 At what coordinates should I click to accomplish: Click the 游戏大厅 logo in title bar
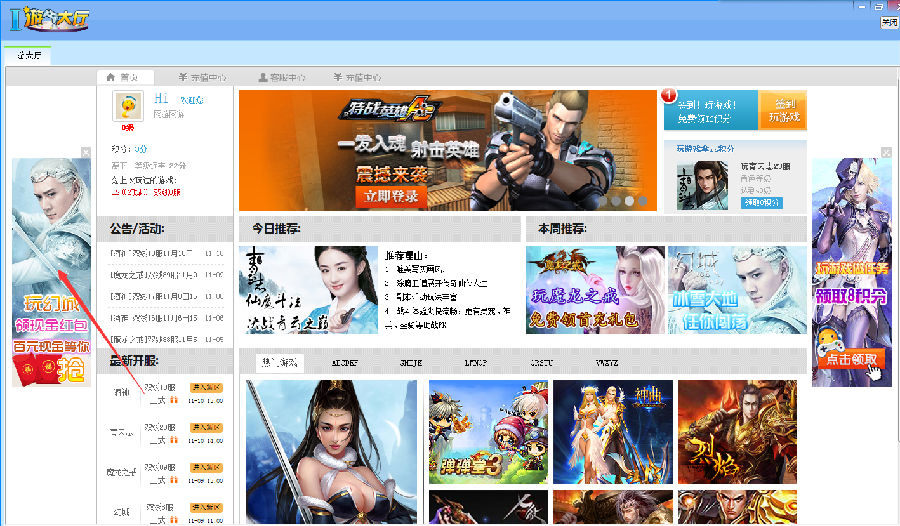(x=50, y=19)
